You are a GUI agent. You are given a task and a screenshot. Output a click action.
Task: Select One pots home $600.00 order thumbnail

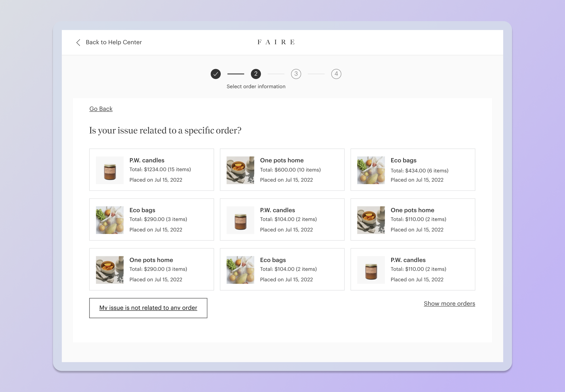tap(240, 170)
